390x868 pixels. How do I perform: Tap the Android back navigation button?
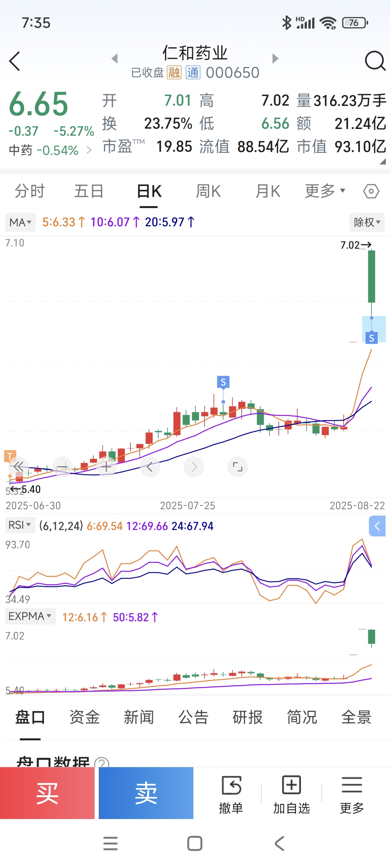[280, 843]
